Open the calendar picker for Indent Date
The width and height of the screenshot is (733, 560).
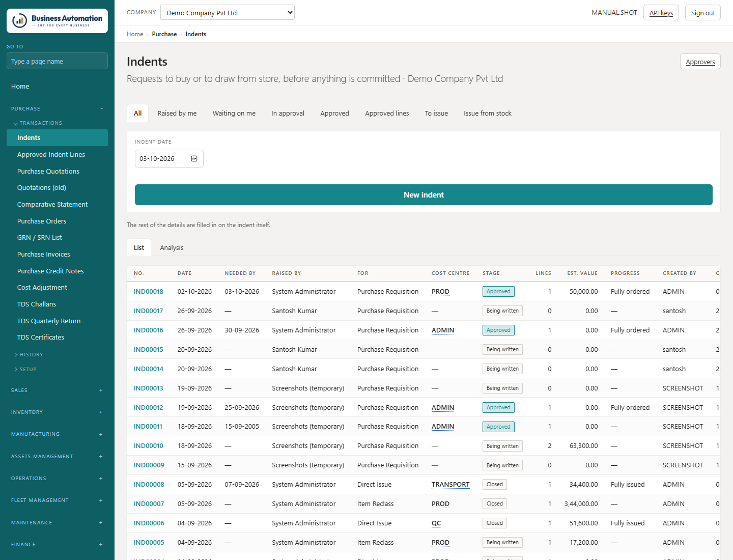pos(194,159)
